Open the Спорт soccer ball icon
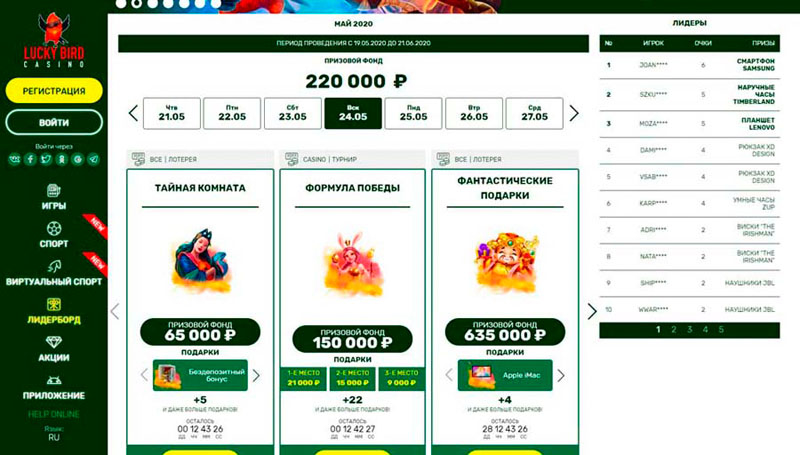This screenshot has height=455, width=800. pos(54,229)
